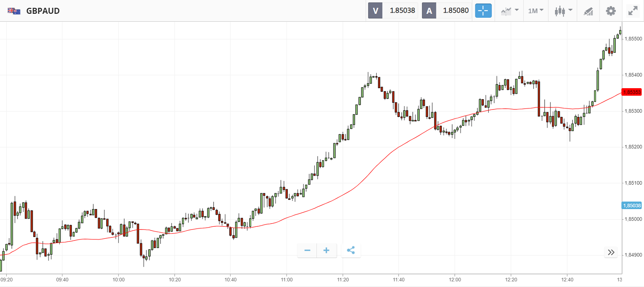Click the GBPAUD instrument name

[x=43, y=11]
